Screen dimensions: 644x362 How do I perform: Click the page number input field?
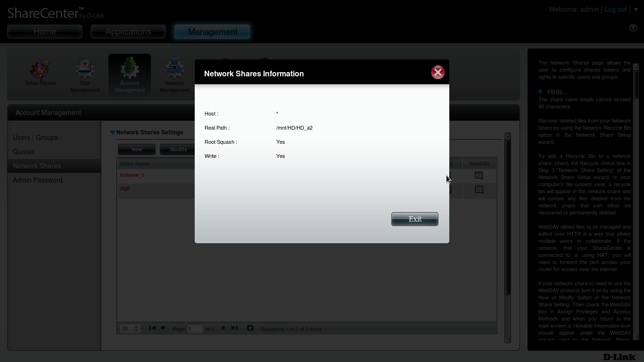coord(195,329)
